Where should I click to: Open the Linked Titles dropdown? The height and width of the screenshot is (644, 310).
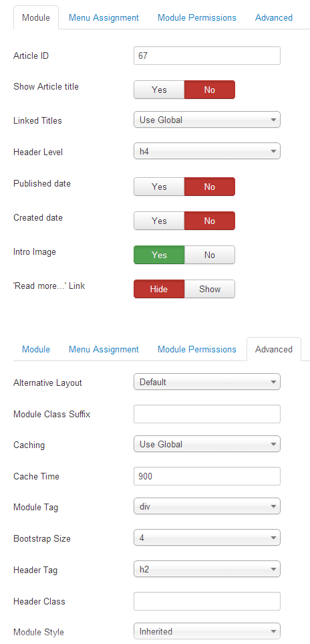click(x=207, y=120)
